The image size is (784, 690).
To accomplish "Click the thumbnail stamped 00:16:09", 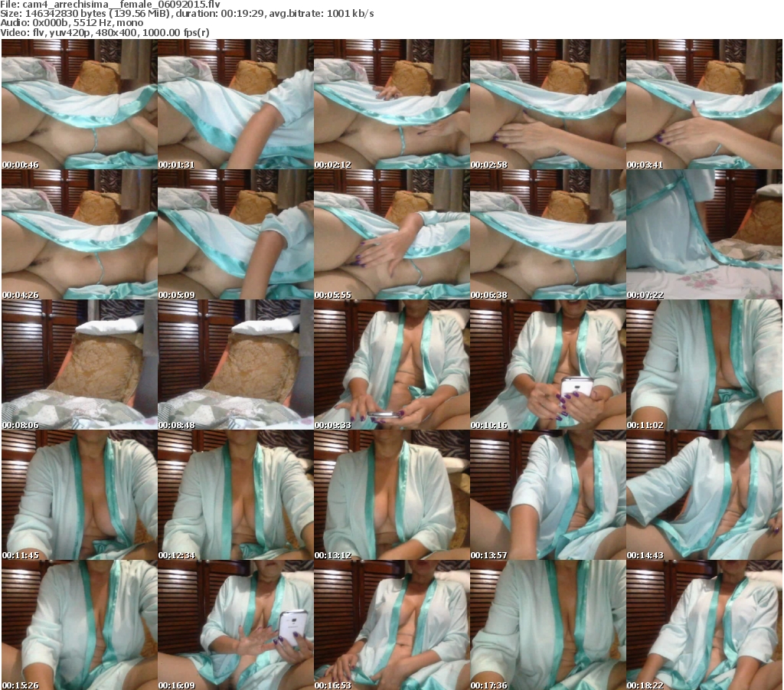I will pyautogui.click(x=236, y=625).
